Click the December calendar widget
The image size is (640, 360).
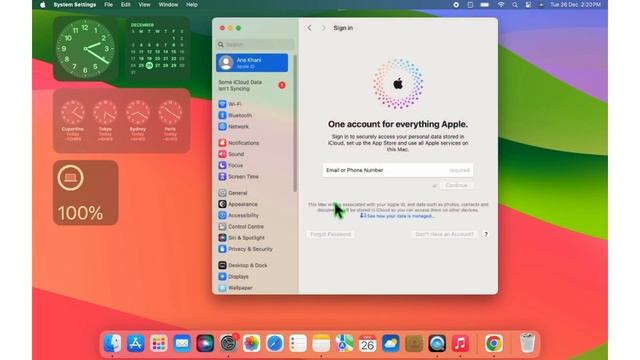pos(157,49)
